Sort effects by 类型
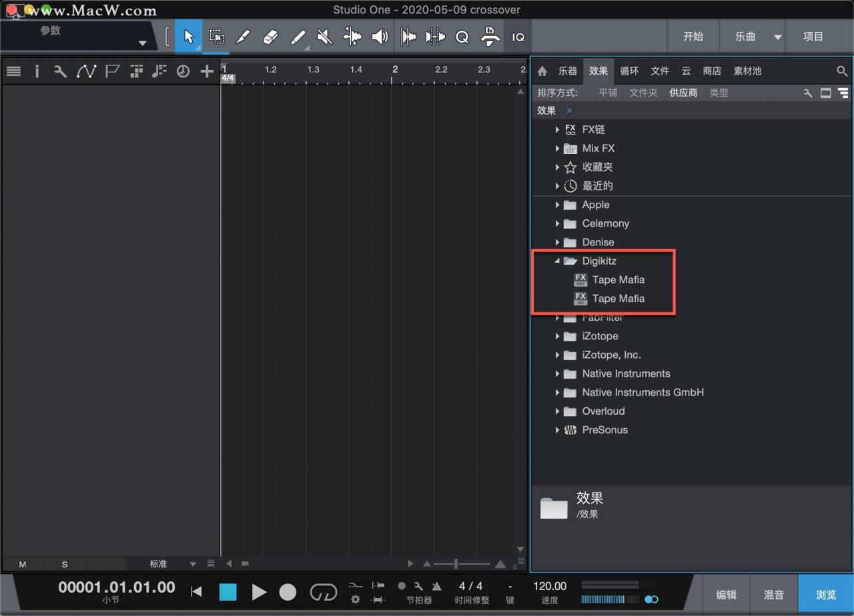The height and width of the screenshot is (616, 854). [x=719, y=93]
